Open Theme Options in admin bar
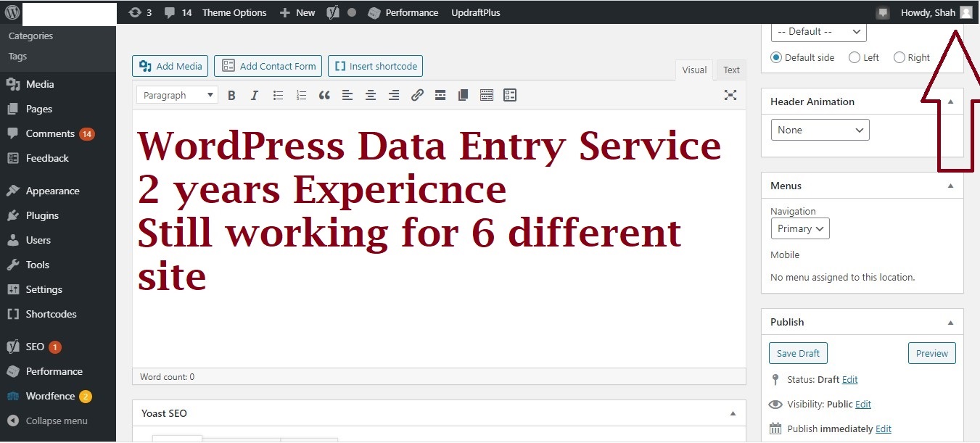The image size is (980, 443). pyautogui.click(x=234, y=12)
